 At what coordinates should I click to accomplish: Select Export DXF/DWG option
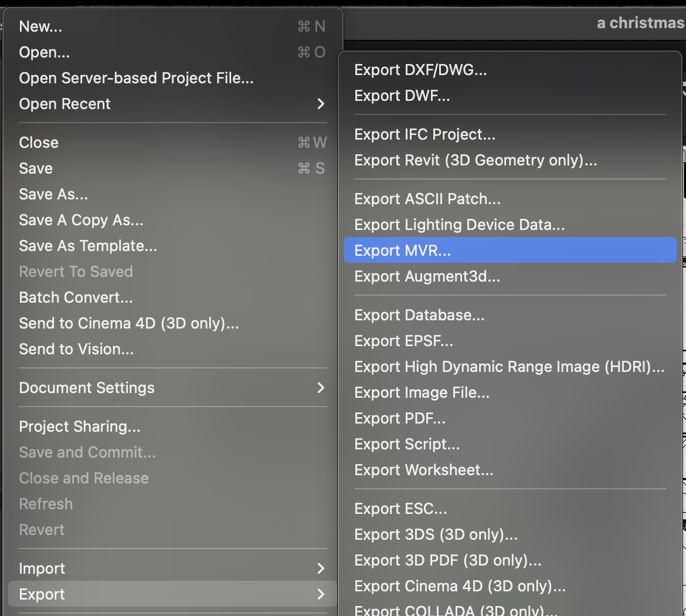pyautogui.click(x=420, y=70)
